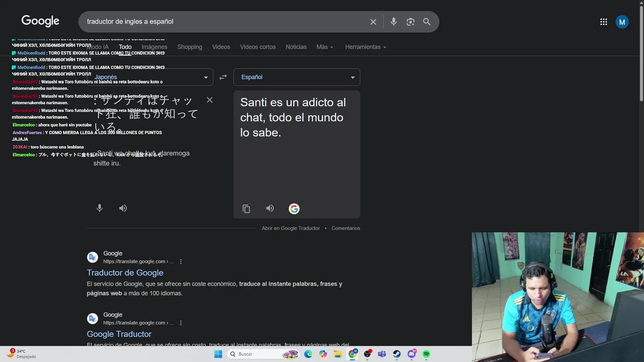The height and width of the screenshot is (362, 644).
Task: Open options menu for Traductor de Google result
Action: click(x=181, y=261)
